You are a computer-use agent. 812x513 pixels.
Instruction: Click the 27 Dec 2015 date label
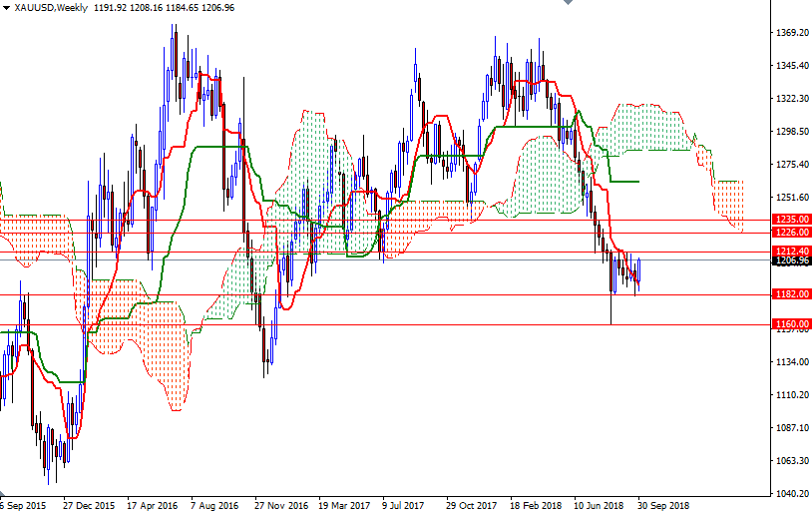(x=89, y=505)
